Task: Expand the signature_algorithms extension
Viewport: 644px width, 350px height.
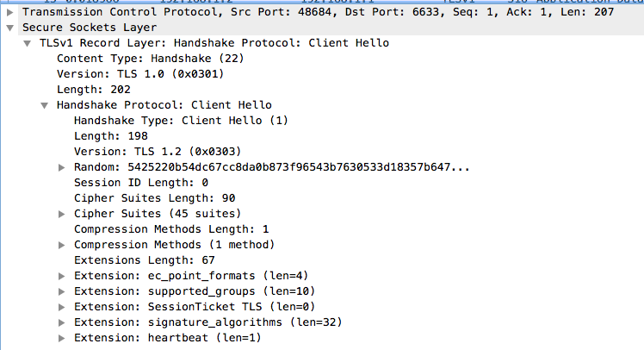Action: click(x=61, y=322)
